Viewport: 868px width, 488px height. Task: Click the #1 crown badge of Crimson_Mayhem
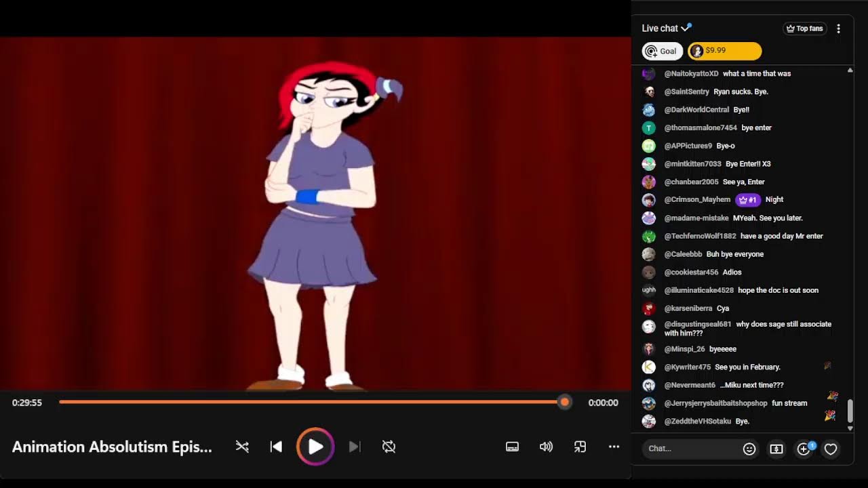click(x=748, y=200)
